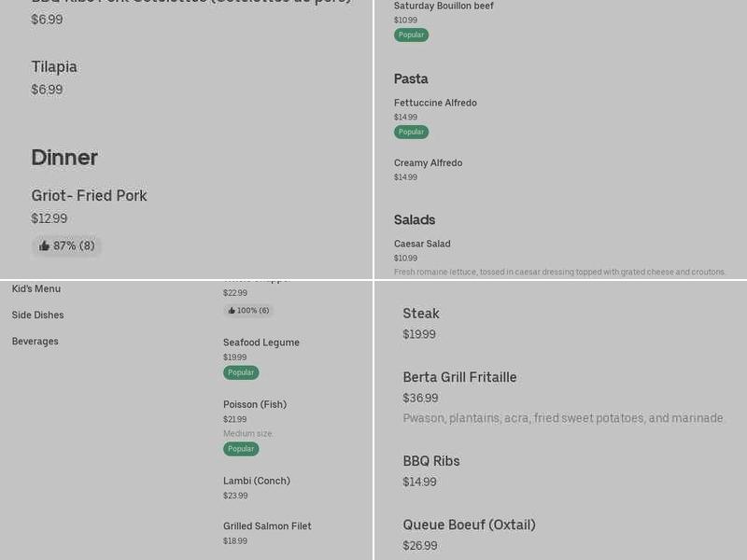The width and height of the screenshot is (747, 560).
Task: Click the thumbs up icon showing 100% (6)
Action: [x=248, y=310]
